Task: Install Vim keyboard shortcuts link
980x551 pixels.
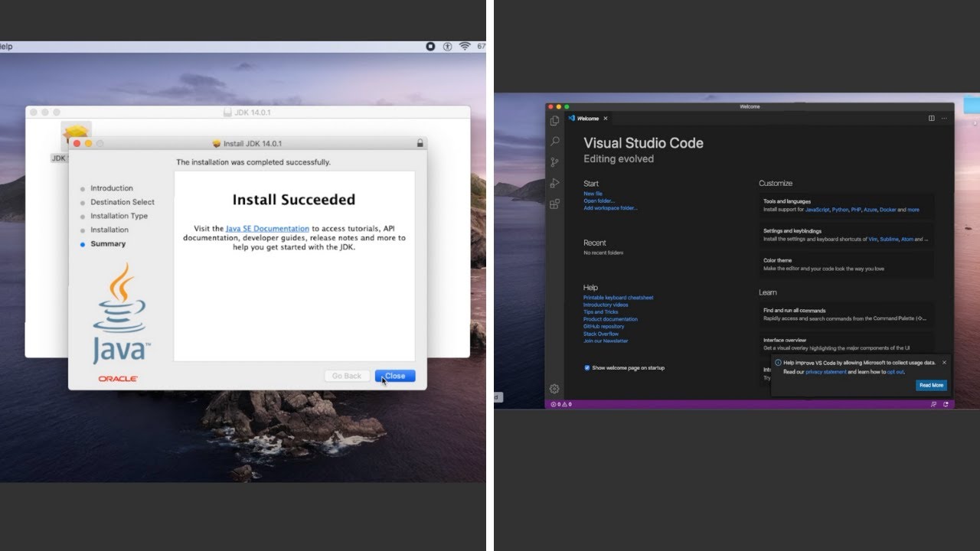Action: point(873,239)
